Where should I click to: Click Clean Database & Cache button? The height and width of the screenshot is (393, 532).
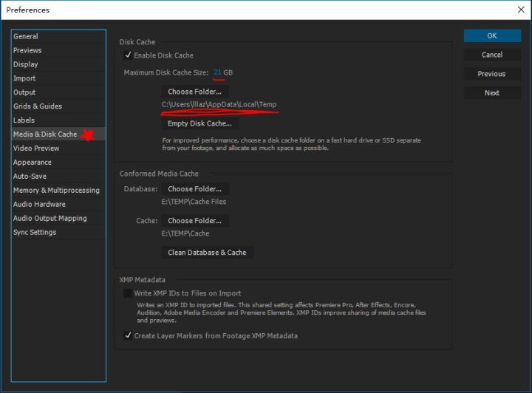point(207,253)
